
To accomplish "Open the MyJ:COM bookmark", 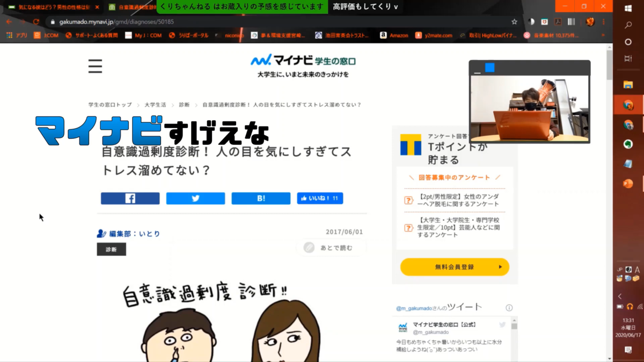I will point(143,35).
